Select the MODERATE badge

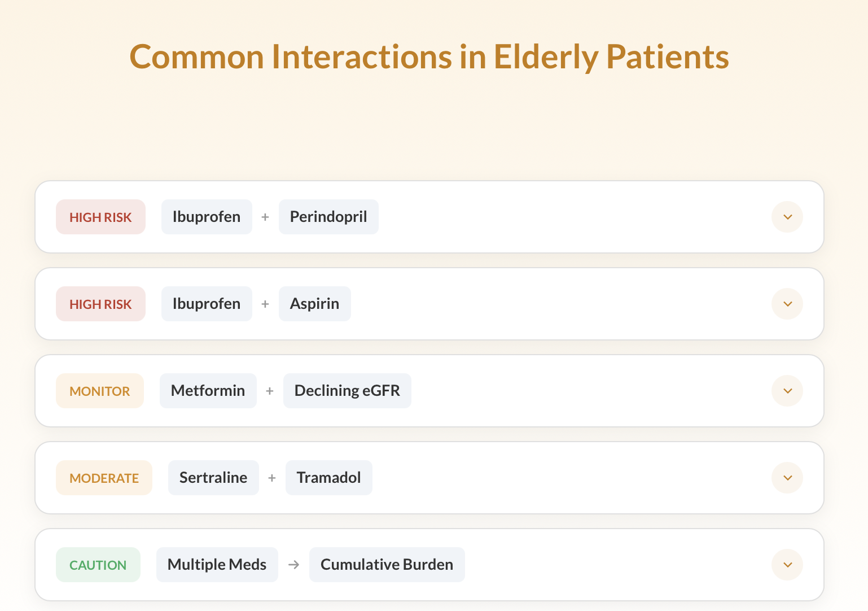click(x=104, y=477)
